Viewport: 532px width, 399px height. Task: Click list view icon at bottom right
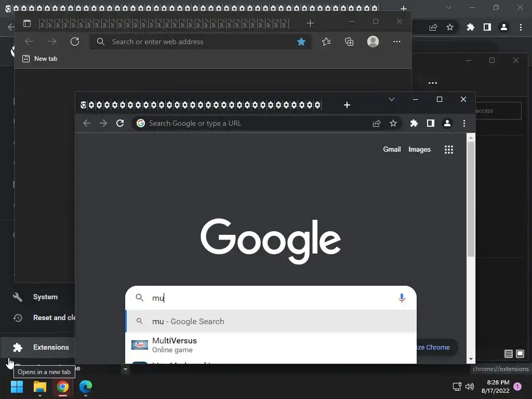pos(508,354)
